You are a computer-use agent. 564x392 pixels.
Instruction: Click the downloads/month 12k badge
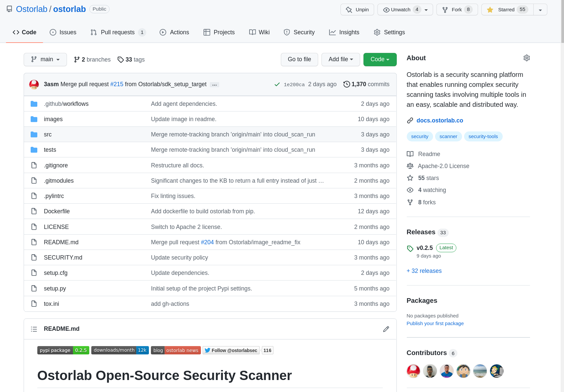click(120, 350)
